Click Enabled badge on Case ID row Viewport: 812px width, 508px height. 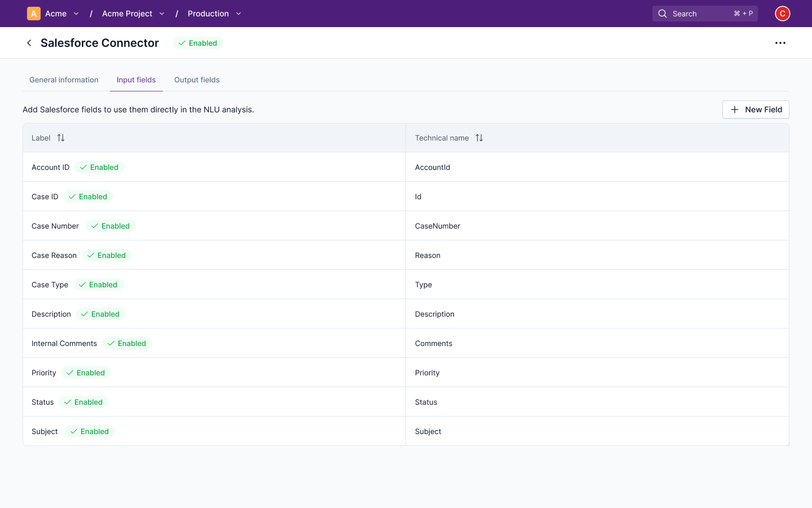point(88,196)
